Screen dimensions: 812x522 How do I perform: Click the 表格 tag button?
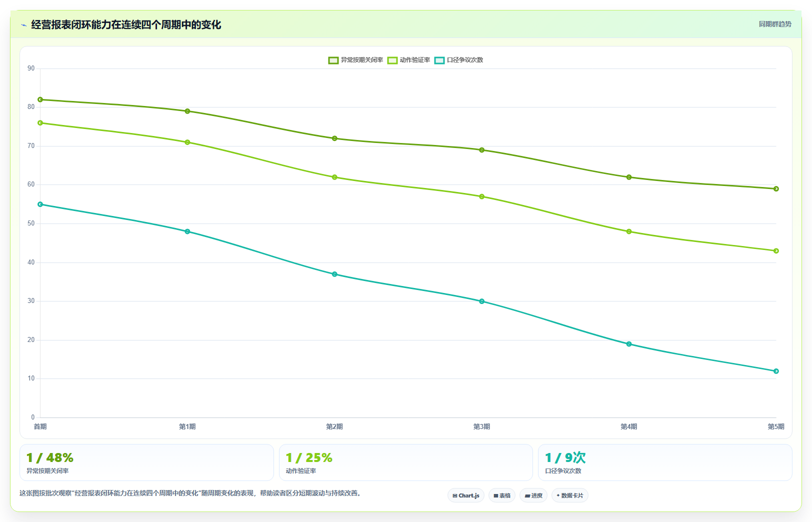pyautogui.click(x=502, y=495)
